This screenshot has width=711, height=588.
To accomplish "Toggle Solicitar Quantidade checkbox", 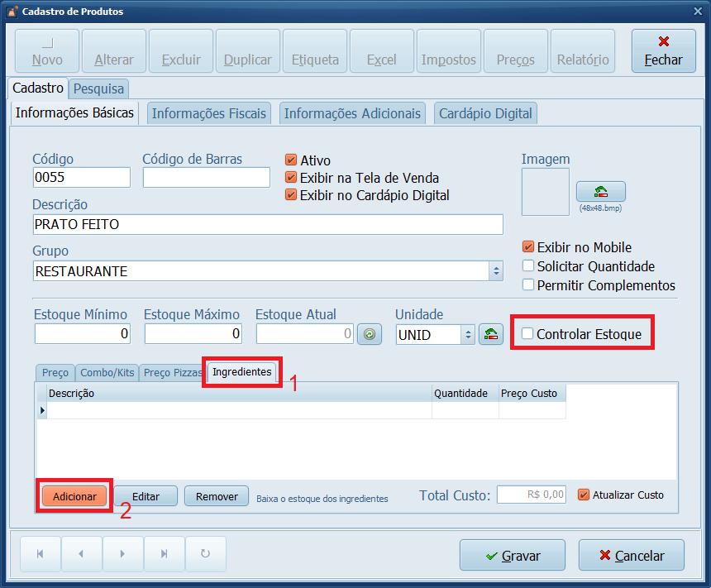I will (528, 266).
